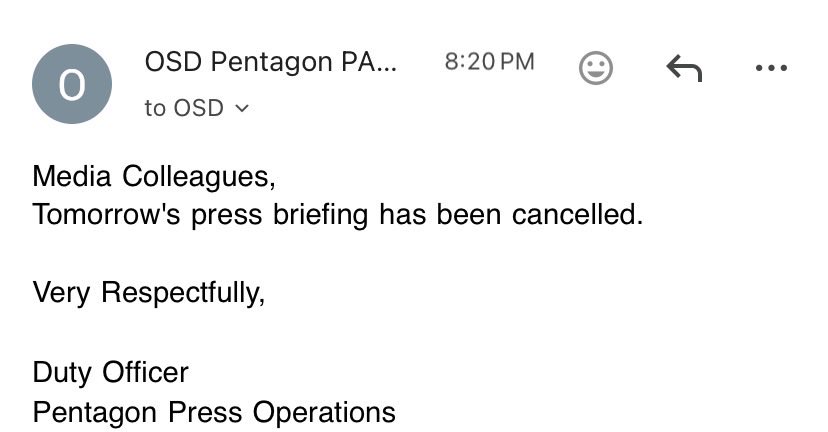Viewport: 828px width, 432px height.
Task: Tap the sender avatar with letter O
Action: pos(72,84)
